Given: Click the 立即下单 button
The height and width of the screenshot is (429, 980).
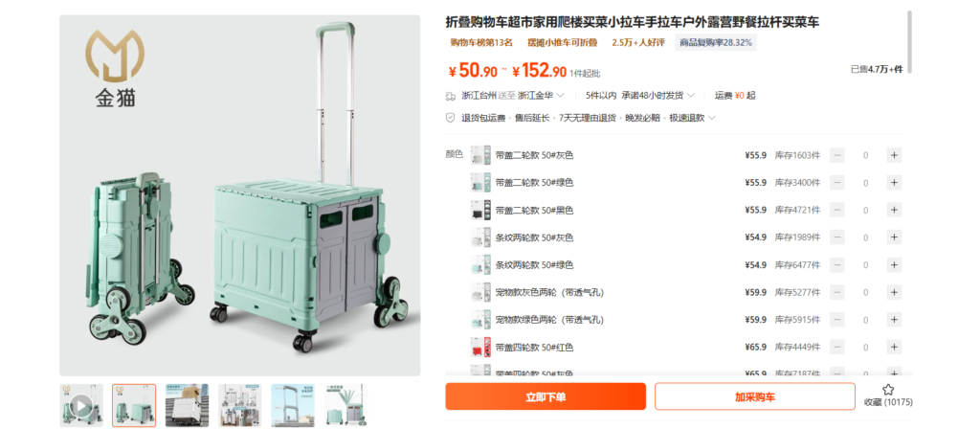Looking at the screenshot, I should [x=545, y=396].
